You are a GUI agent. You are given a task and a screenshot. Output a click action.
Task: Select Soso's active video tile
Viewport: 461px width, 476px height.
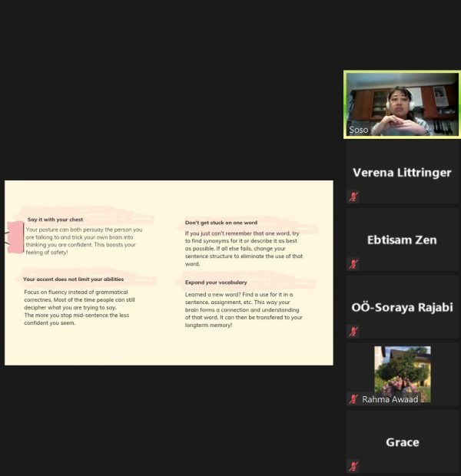tap(402, 104)
